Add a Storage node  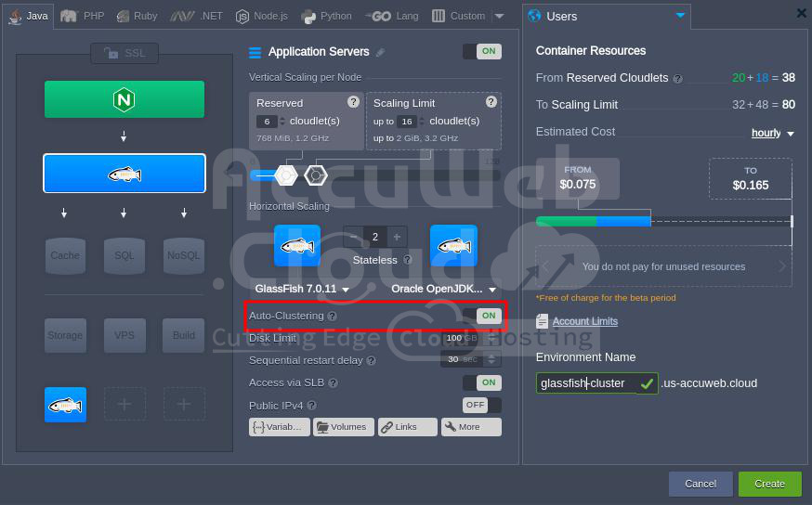tap(65, 335)
